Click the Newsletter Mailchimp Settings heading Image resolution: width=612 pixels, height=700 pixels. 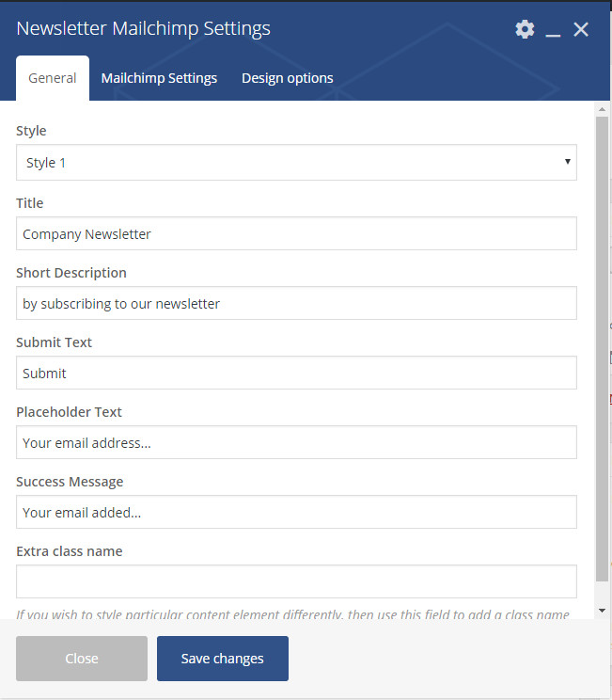[x=143, y=28]
